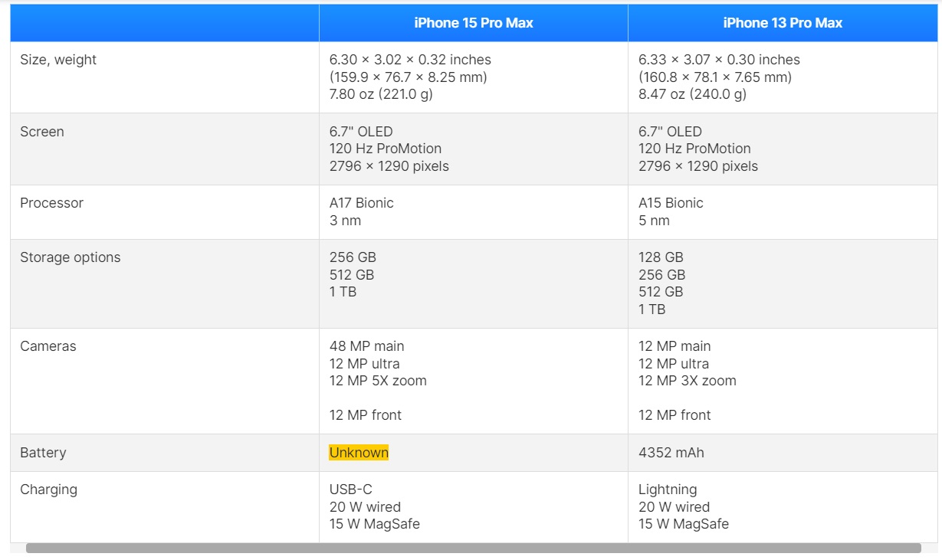Click the Battery row label
The width and height of the screenshot is (942, 560).
43,453
